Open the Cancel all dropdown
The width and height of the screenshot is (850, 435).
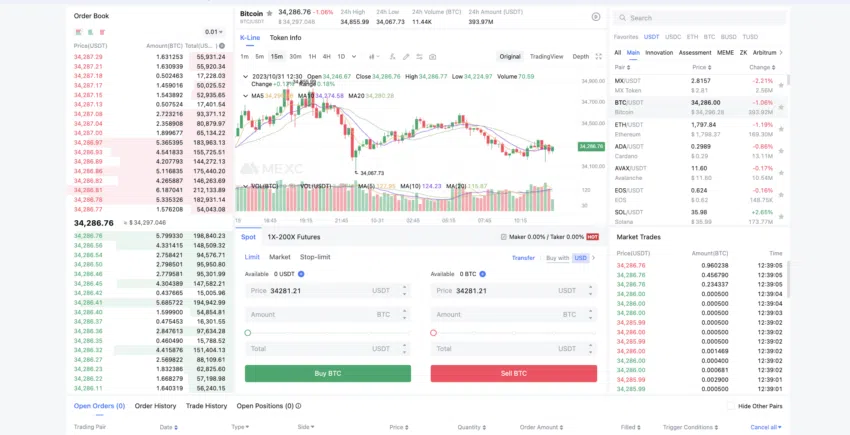pos(766,427)
